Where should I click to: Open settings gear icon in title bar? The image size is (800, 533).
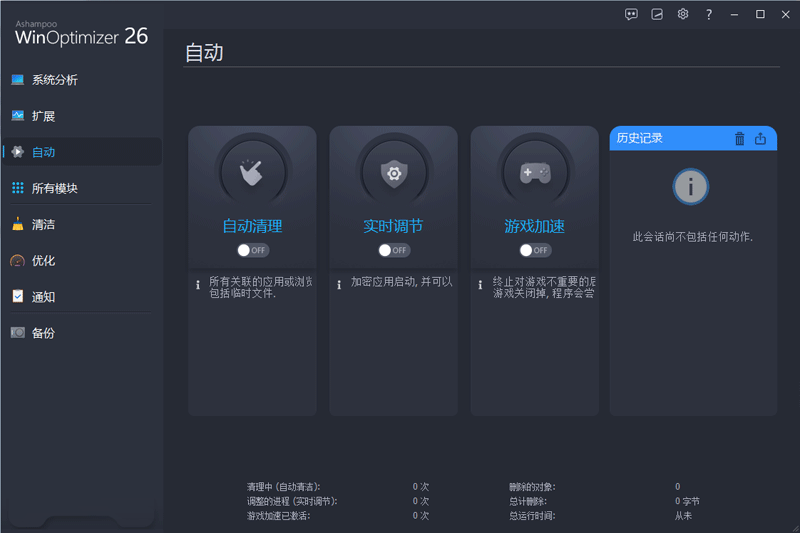coord(683,14)
